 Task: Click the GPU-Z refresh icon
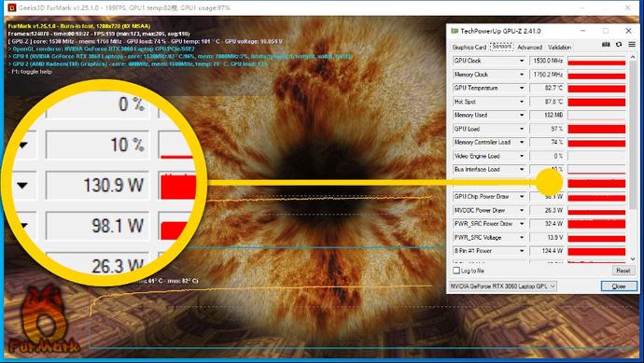(619, 45)
